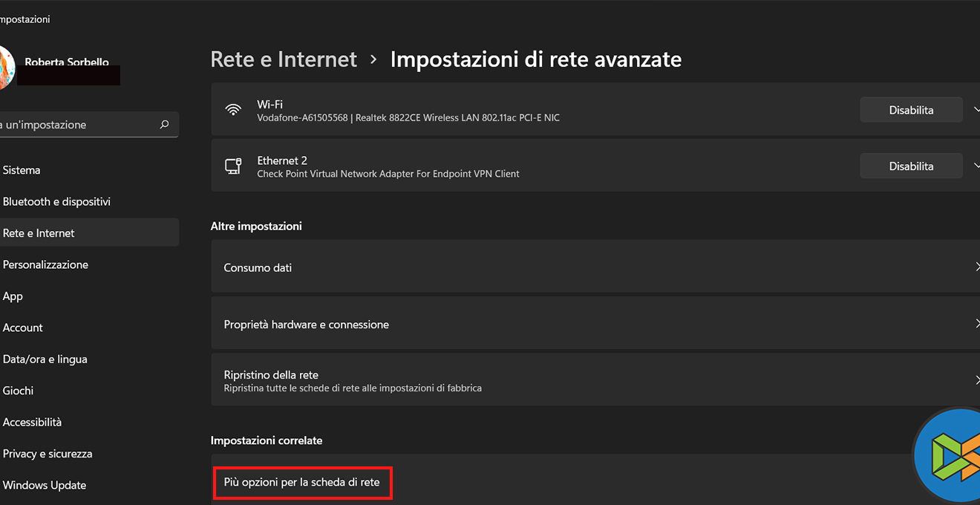980x505 pixels.
Task: Go back via Rete e Internet breadcrumb
Action: click(x=284, y=59)
